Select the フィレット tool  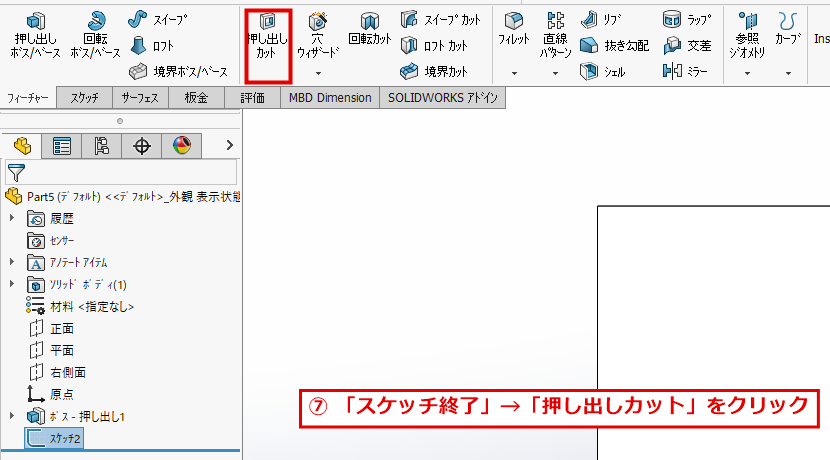click(513, 29)
